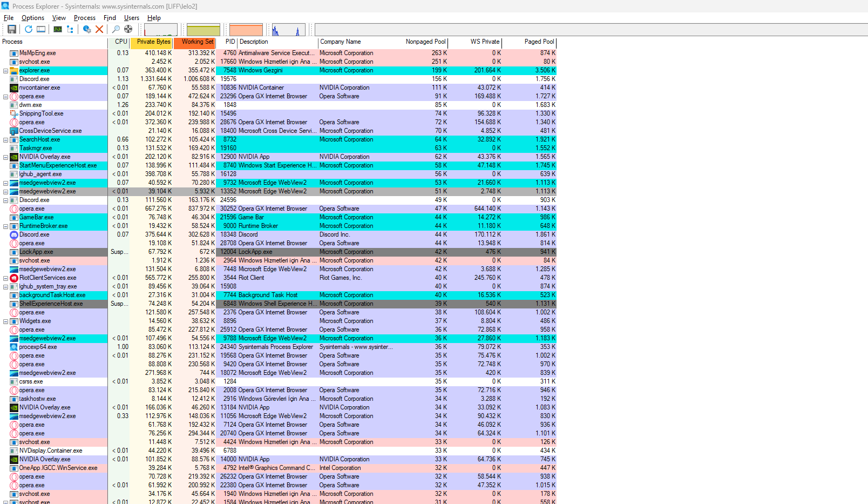The width and height of the screenshot is (868, 504).
Task: Select the StartMenuExperienceHost.exe row
Action: (x=278, y=165)
